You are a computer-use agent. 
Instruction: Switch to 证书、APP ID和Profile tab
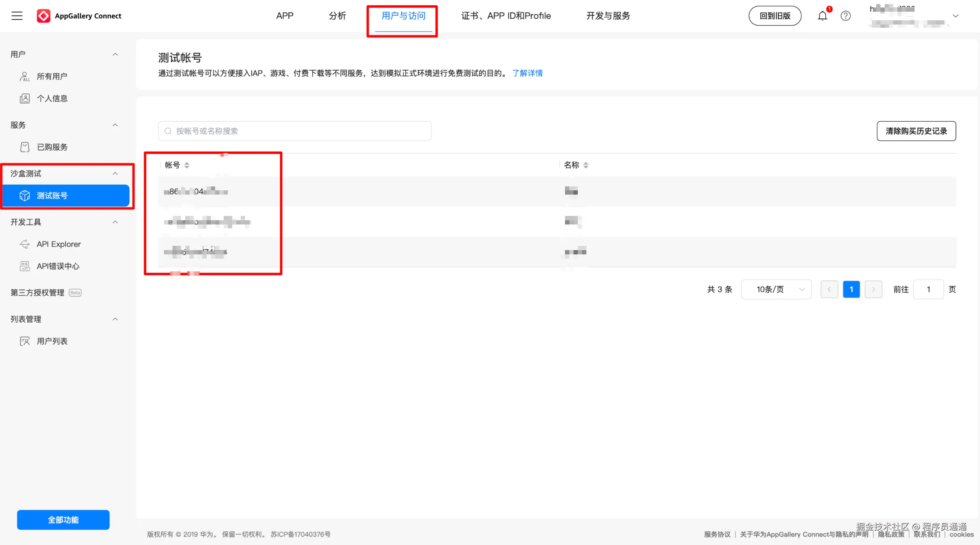coord(506,16)
